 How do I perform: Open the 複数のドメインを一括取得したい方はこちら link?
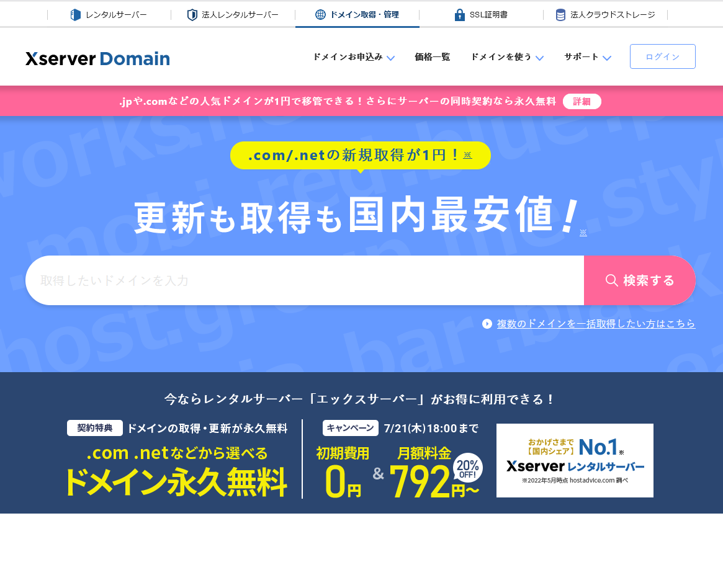[x=596, y=324]
